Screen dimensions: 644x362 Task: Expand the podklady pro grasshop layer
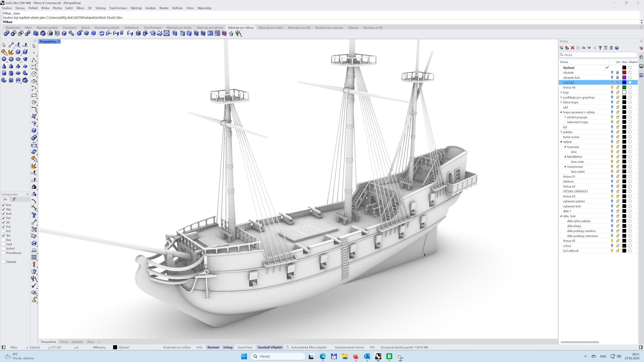point(561,97)
